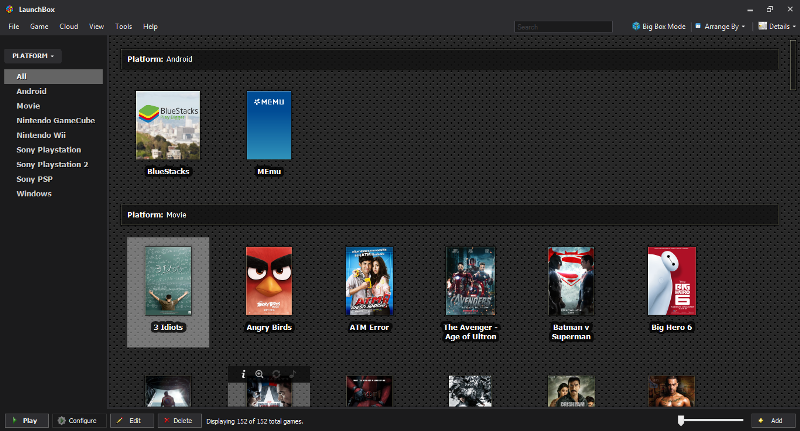Open the Cloud menu
Image resolution: width=800 pixels, height=431 pixels.
(x=68, y=27)
